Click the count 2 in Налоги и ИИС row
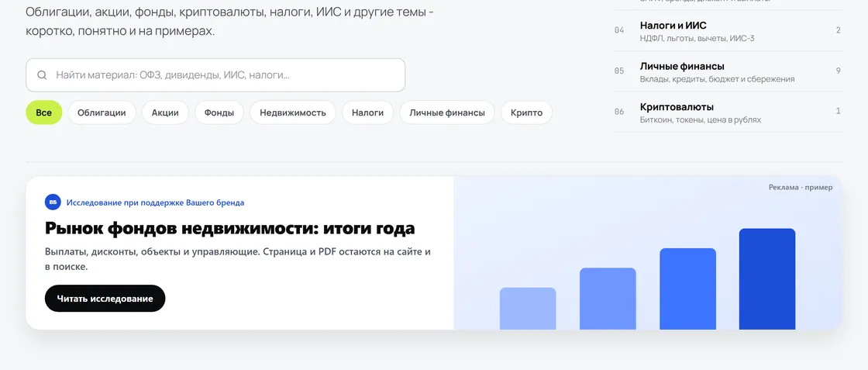Image resolution: width=868 pixels, height=370 pixels. click(838, 30)
